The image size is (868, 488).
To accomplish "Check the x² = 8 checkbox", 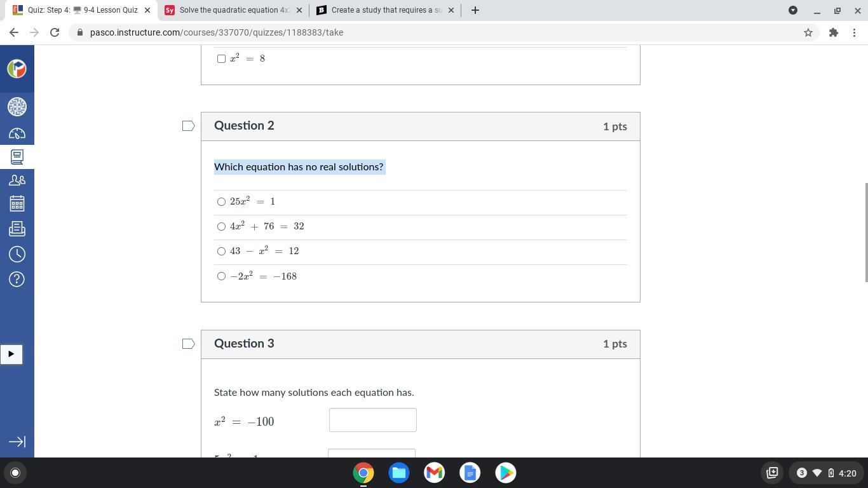I will [x=221, y=58].
